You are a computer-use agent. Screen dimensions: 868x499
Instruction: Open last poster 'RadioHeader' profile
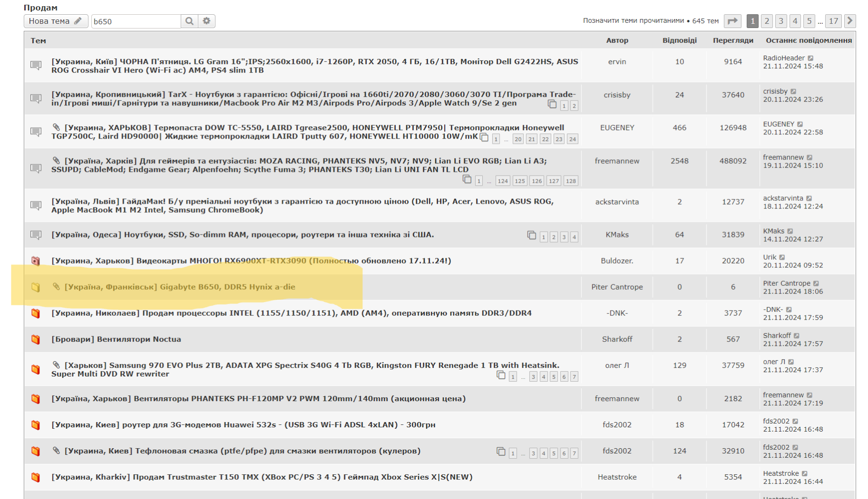pos(784,58)
